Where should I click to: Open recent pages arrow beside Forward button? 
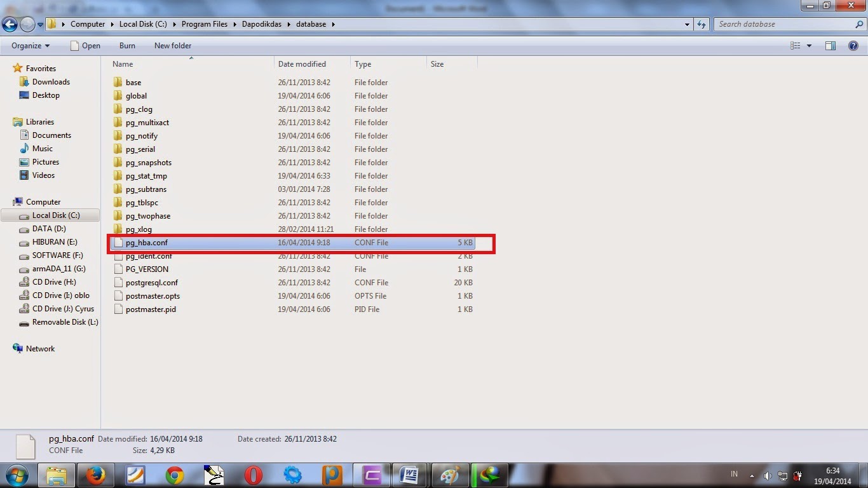tap(41, 25)
